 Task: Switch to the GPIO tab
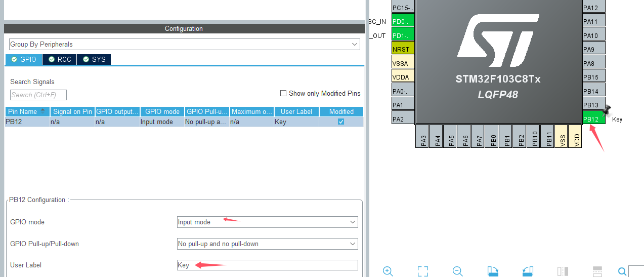point(24,59)
